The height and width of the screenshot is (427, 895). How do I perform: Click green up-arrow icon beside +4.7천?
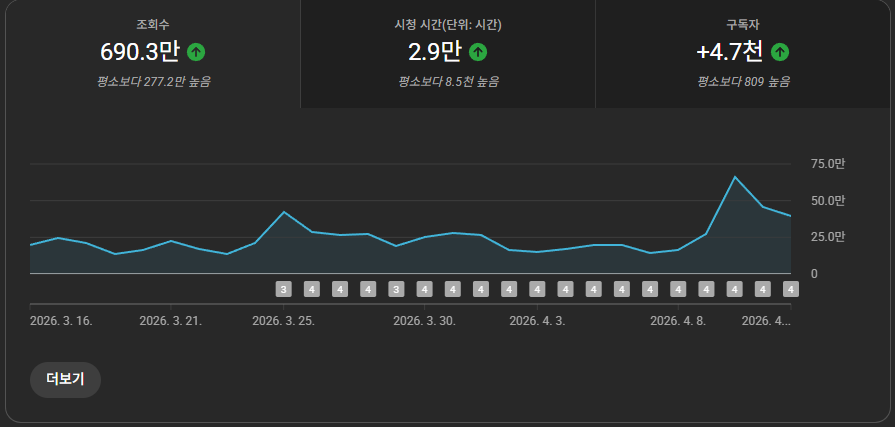(x=780, y=51)
